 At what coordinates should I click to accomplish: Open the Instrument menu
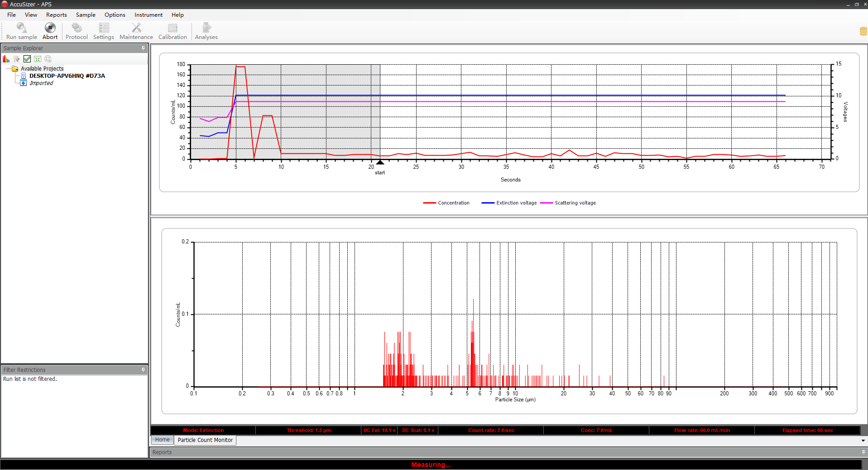coord(149,14)
